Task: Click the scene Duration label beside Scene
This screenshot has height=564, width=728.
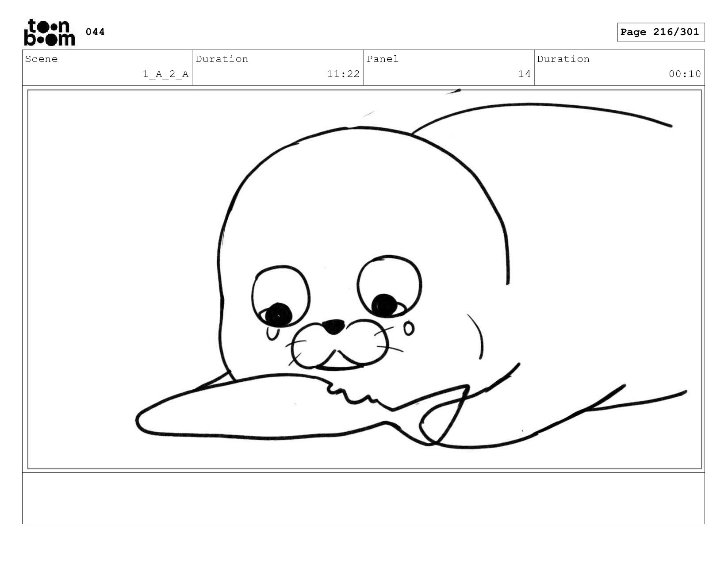Action: (222, 59)
